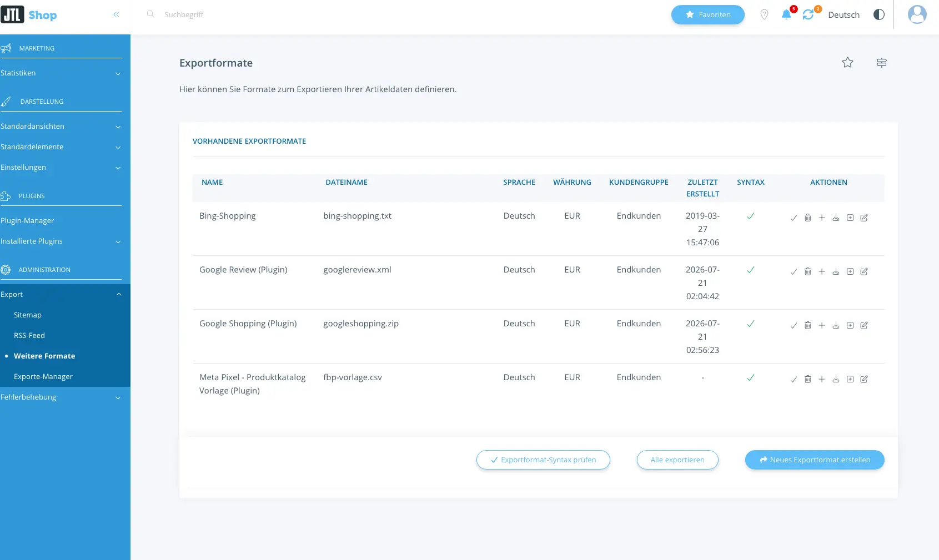Open Sitemap in the Export submenu
This screenshot has width=939, height=560.
(28, 315)
